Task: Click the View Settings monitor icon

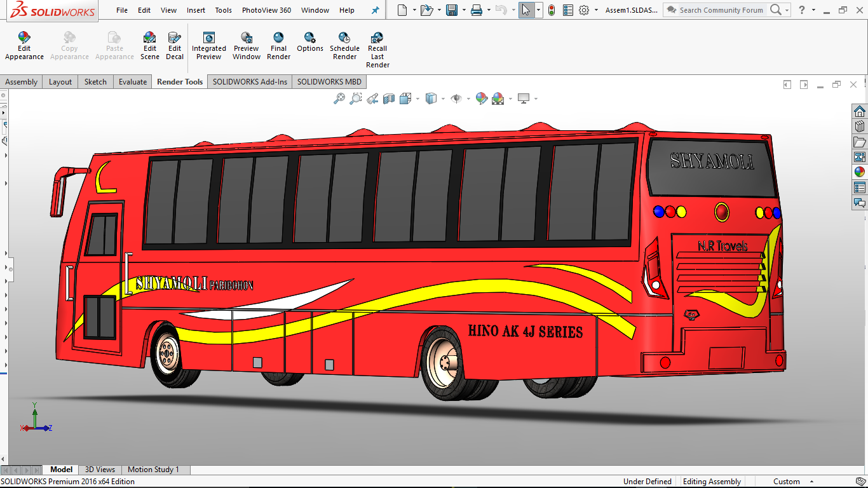Action: (524, 98)
